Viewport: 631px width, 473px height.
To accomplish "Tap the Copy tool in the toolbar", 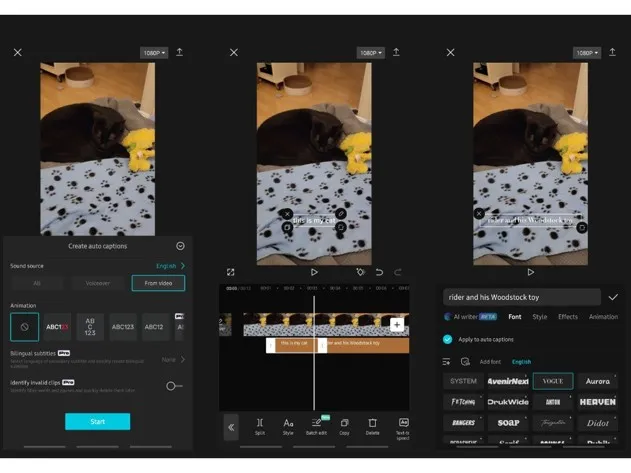I will pyautogui.click(x=344, y=427).
